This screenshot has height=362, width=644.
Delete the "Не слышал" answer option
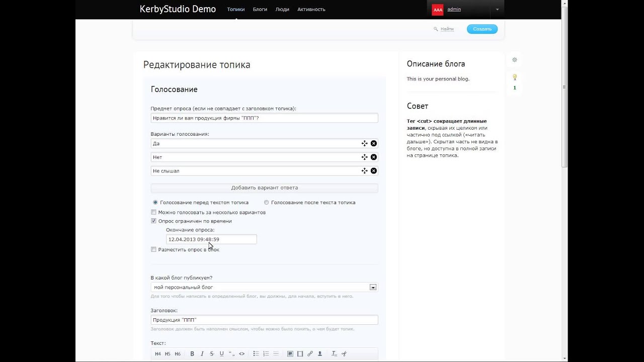coord(374,171)
